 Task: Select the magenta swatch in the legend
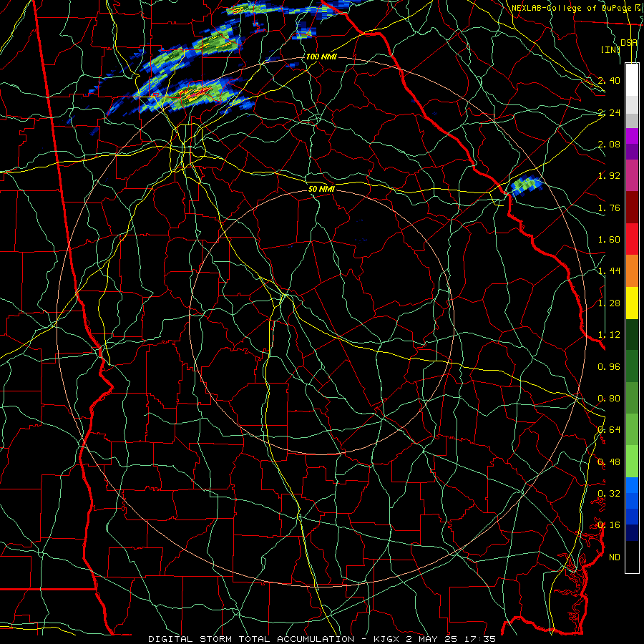632,136
